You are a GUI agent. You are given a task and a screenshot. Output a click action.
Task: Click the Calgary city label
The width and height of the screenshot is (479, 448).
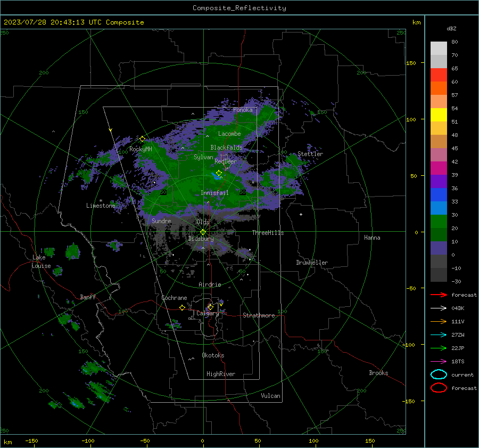click(208, 313)
